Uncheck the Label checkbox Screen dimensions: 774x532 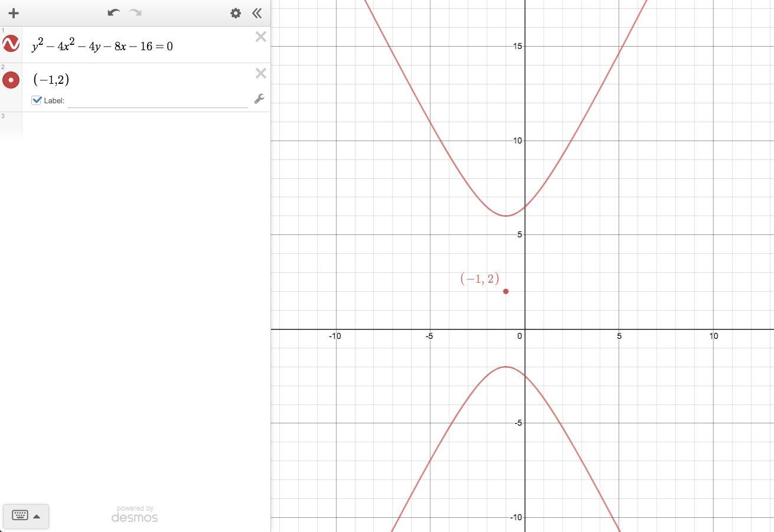pos(37,100)
